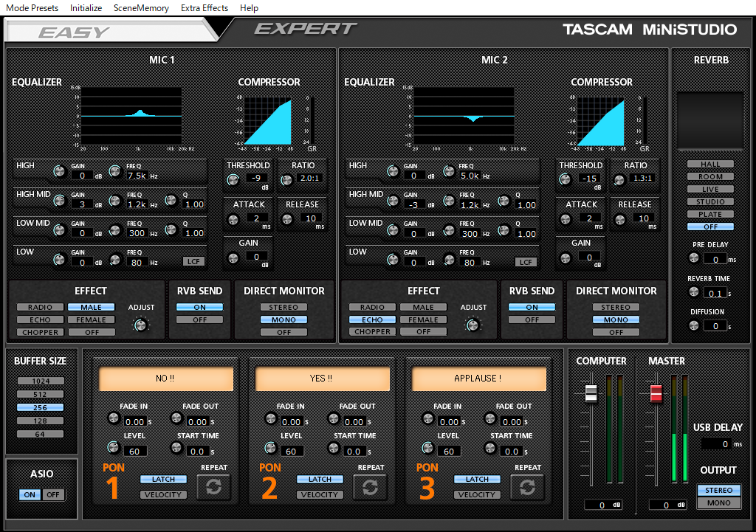Viewport: 756px width, 532px height.
Task: Click MIC 2 effect Adjust knob
Action: (472, 325)
